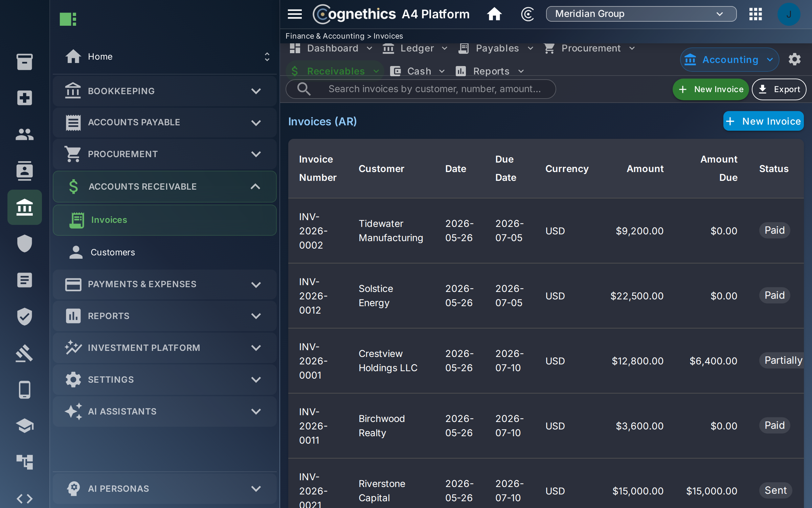The width and height of the screenshot is (812, 508).
Task: Click the gavel legal icon in left rail
Action: coord(24,353)
